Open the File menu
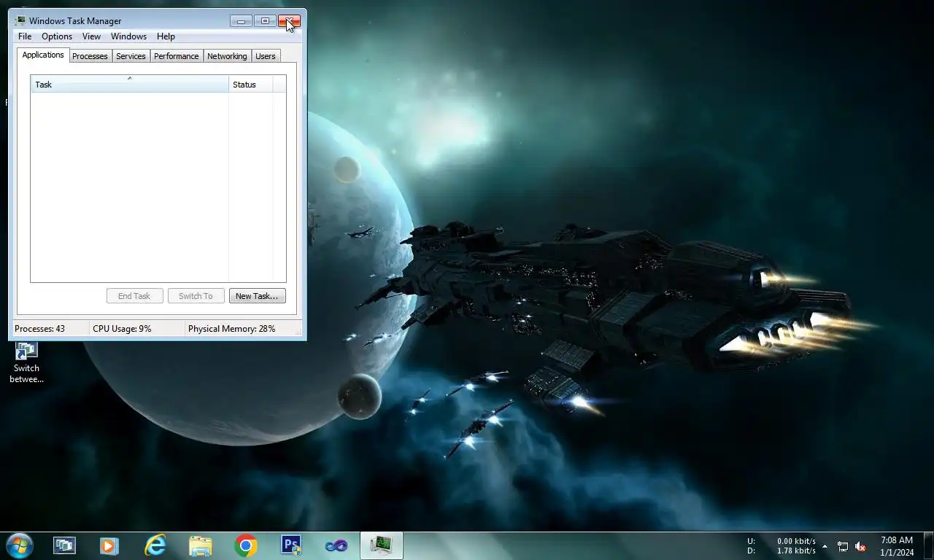The image size is (934, 560). coord(25,36)
